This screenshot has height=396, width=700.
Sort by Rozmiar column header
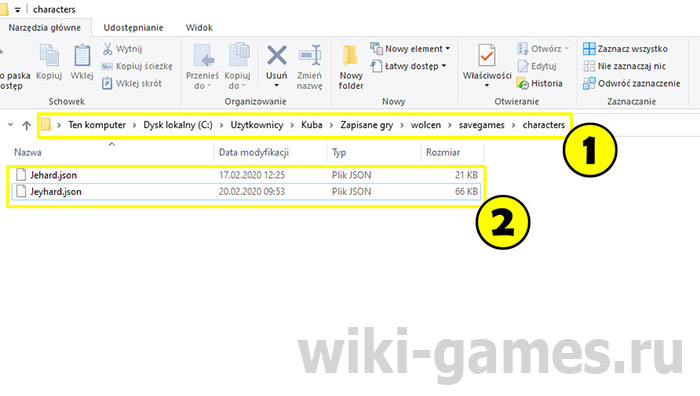point(443,152)
